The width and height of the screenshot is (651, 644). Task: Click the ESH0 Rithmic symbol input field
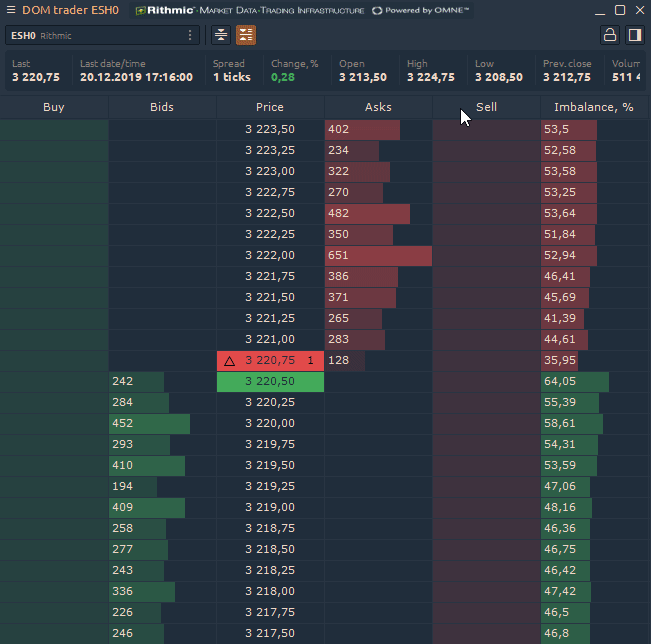(102, 35)
